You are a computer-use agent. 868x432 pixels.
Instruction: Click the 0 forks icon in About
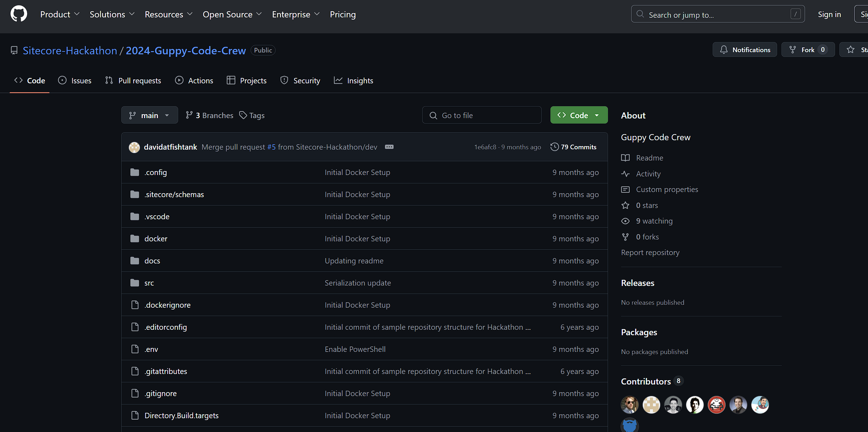(625, 237)
